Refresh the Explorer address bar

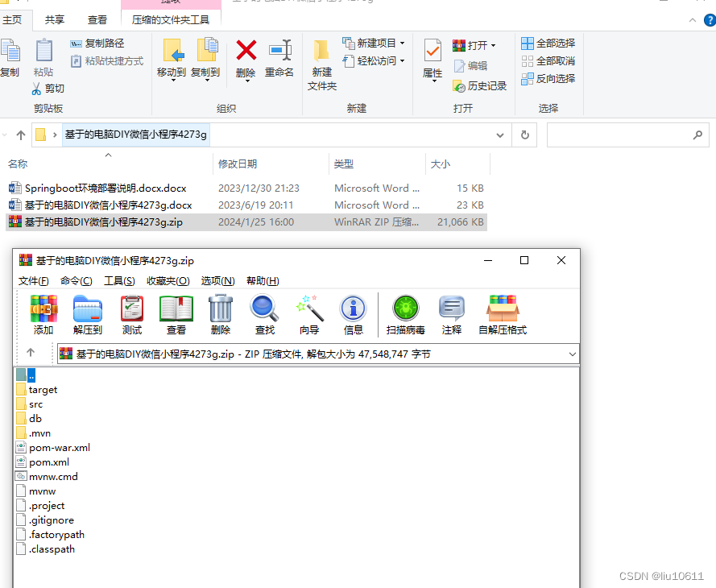point(524,135)
